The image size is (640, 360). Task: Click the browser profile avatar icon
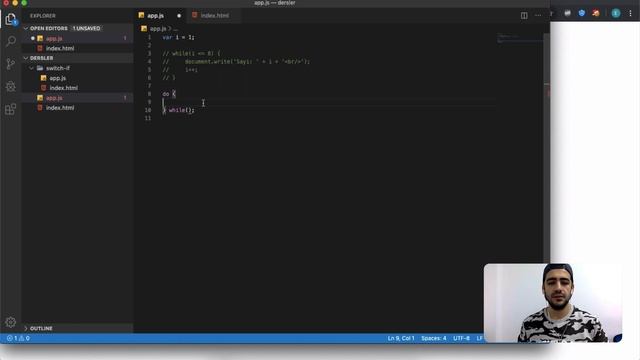click(616, 13)
